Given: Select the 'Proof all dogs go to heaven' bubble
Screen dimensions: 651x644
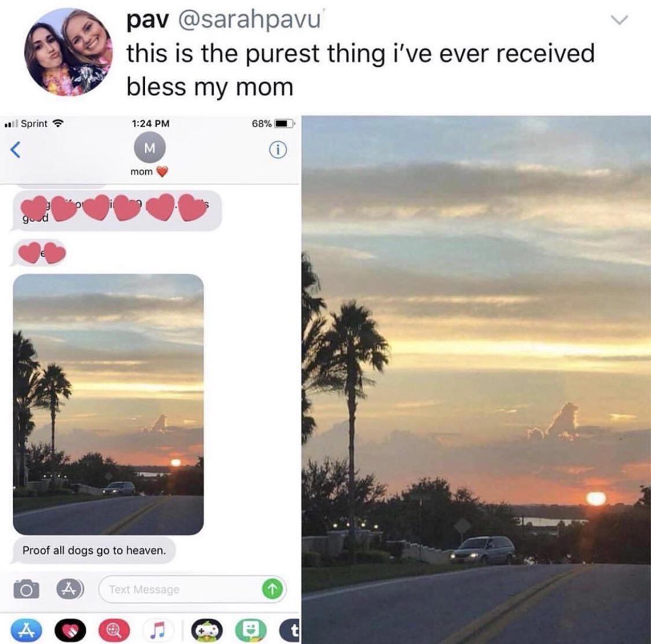Looking at the screenshot, I should (x=93, y=551).
